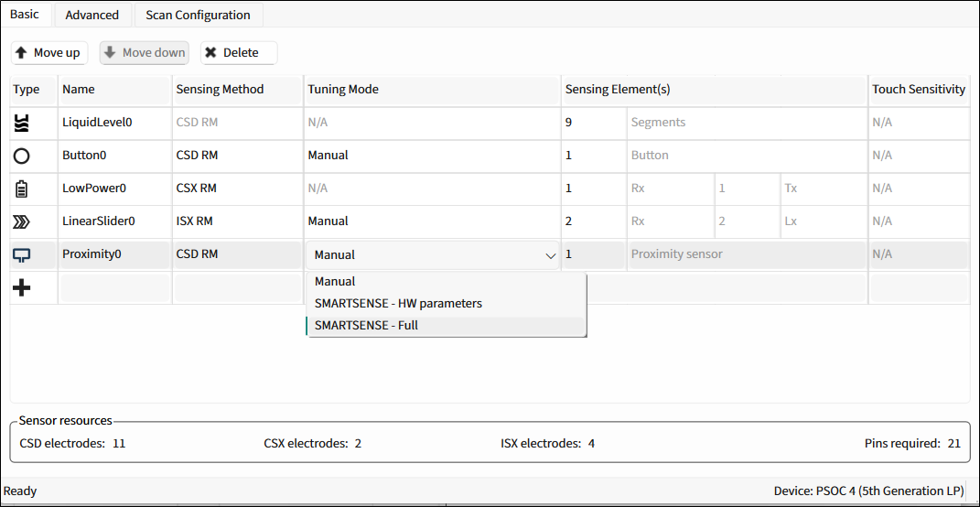This screenshot has width=980, height=507.
Task: Click the LowPower0 battery type icon
Action: pyautogui.click(x=22, y=189)
